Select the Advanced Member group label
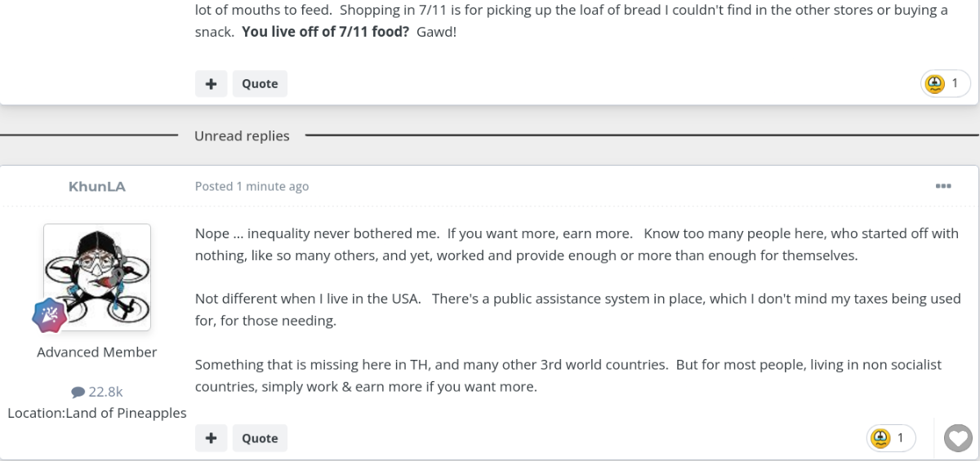The height and width of the screenshot is (461, 980). [97, 352]
